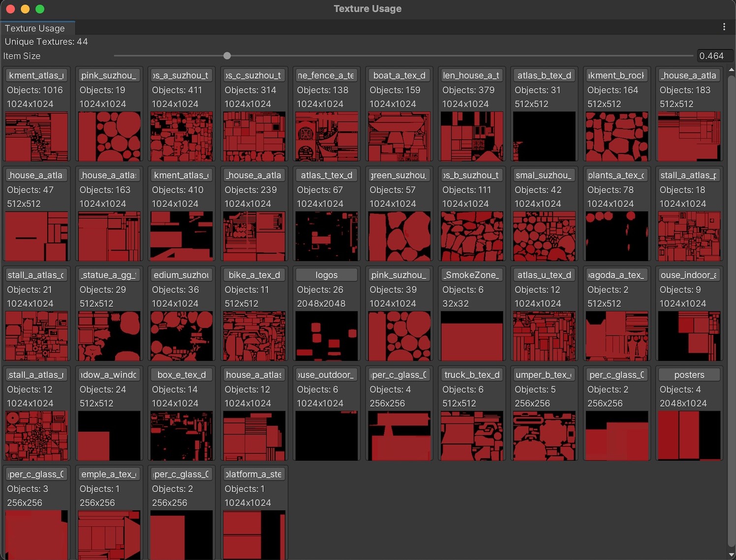Click the atlas_t_tex_d texture thumbnail
The image size is (736, 560).
[327, 236]
